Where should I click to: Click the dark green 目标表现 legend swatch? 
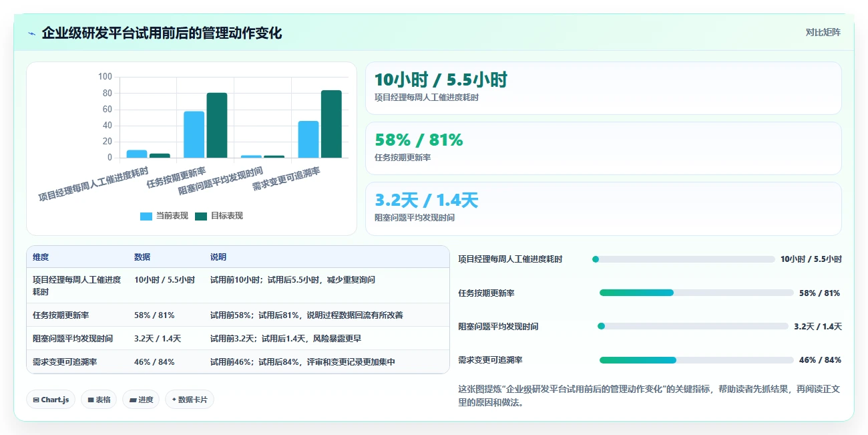click(x=201, y=216)
